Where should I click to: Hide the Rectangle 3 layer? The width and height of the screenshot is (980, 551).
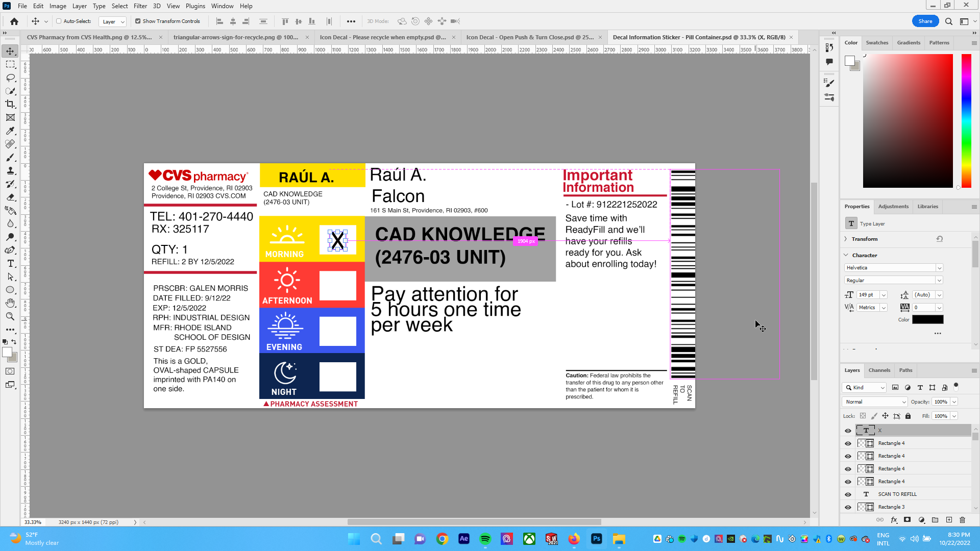(848, 507)
